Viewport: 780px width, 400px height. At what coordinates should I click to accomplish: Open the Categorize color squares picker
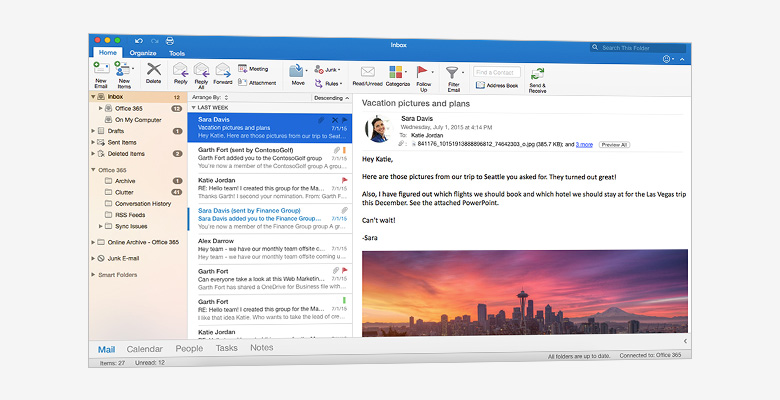396,72
